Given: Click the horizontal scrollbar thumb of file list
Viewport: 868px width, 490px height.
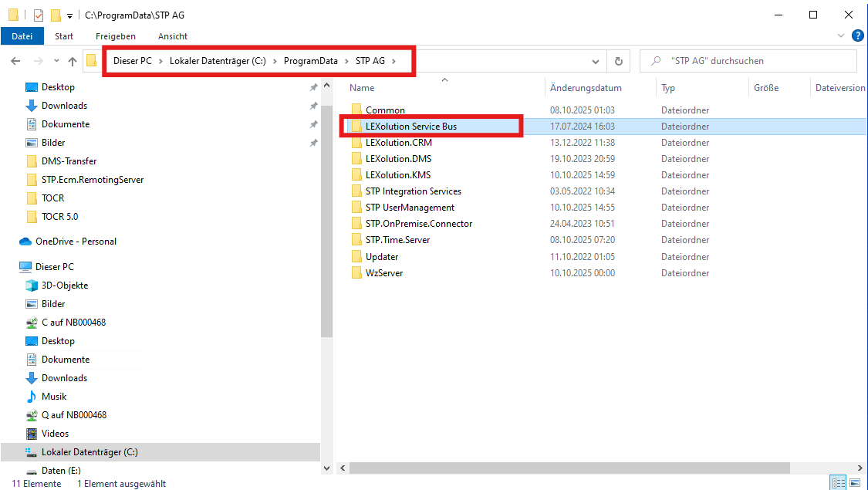Looking at the screenshot, I should click(x=569, y=468).
